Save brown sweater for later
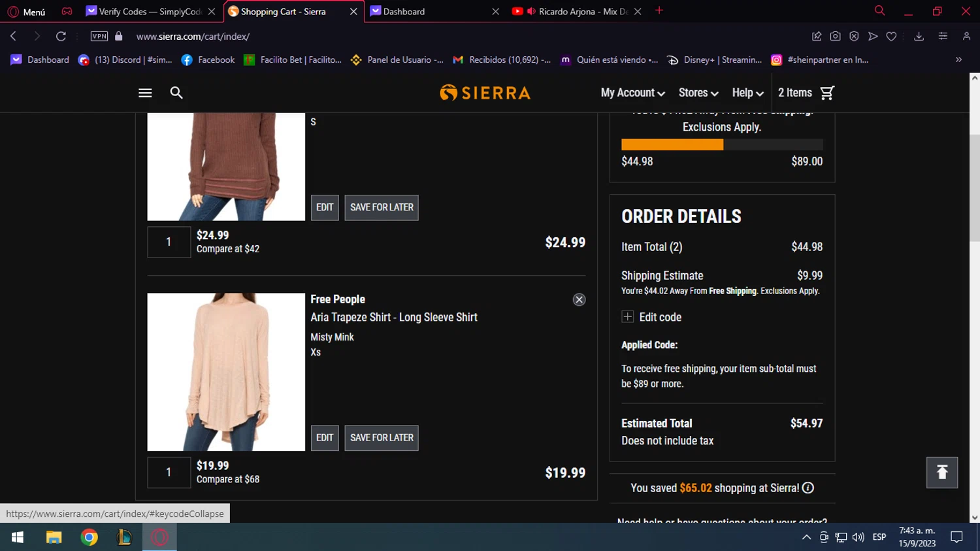 (382, 207)
